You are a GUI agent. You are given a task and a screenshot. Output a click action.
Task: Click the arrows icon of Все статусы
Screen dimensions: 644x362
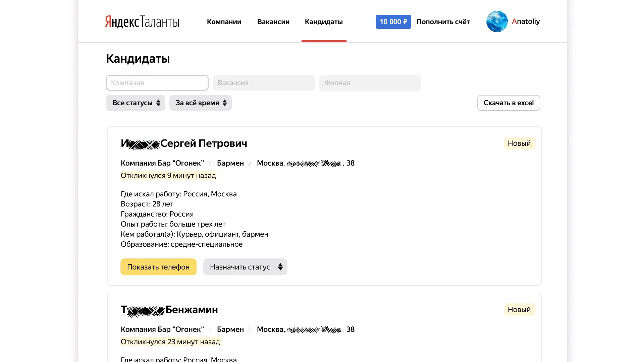tap(158, 103)
